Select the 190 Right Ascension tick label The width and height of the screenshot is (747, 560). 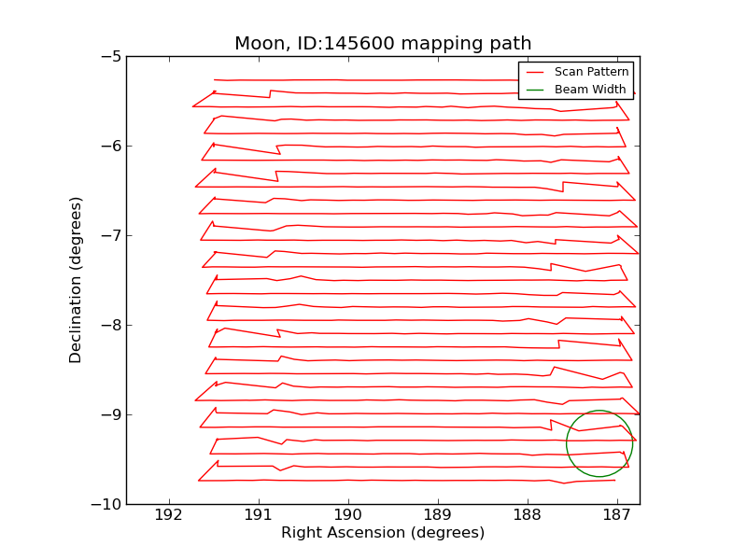[x=347, y=515]
